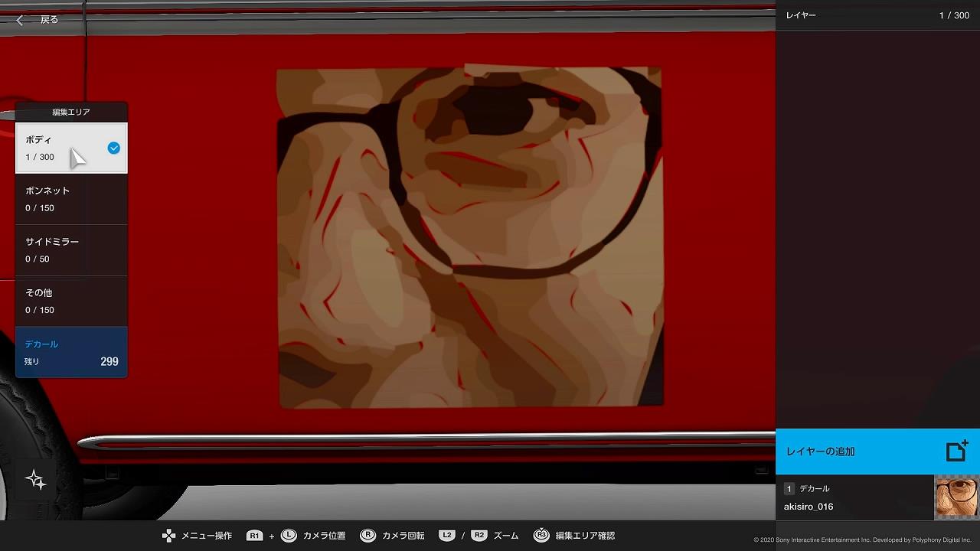Click the 編集エリア panel title
This screenshot has height=551, width=980.
coord(71,112)
